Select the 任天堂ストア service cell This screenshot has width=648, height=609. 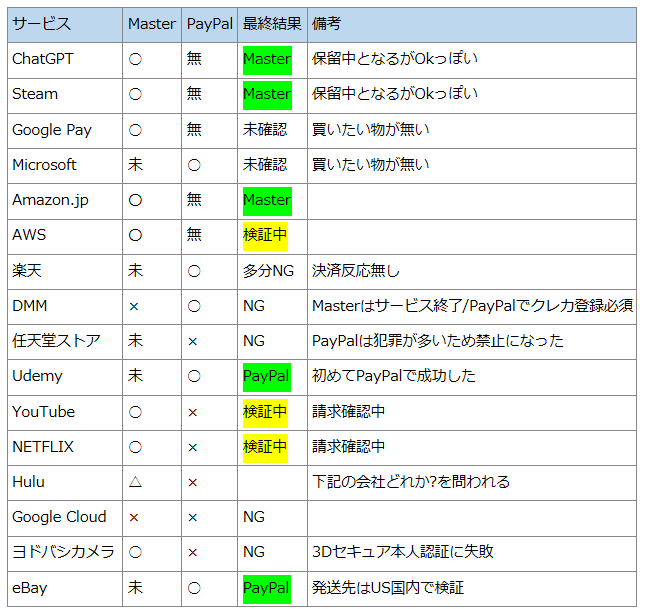[56, 341]
